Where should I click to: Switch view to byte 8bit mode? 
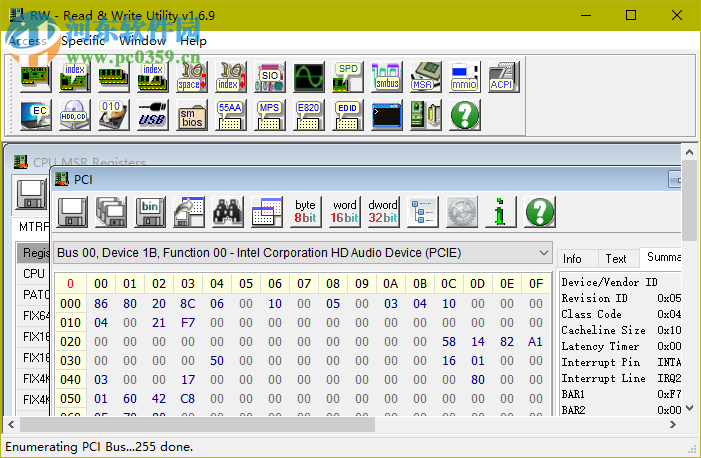click(x=305, y=211)
